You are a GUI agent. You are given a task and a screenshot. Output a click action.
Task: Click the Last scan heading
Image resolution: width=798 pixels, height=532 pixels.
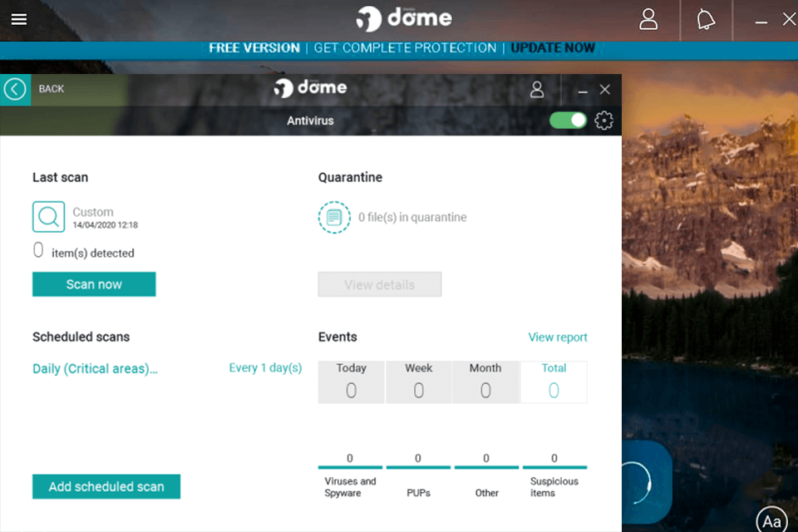tap(61, 177)
